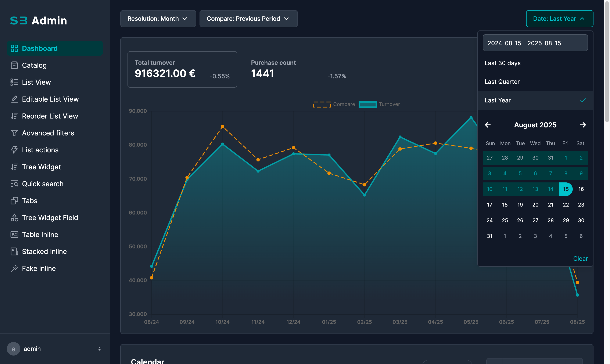Toggle the Turnover series in chart legend
This screenshot has width=610, height=364.
pos(379,104)
